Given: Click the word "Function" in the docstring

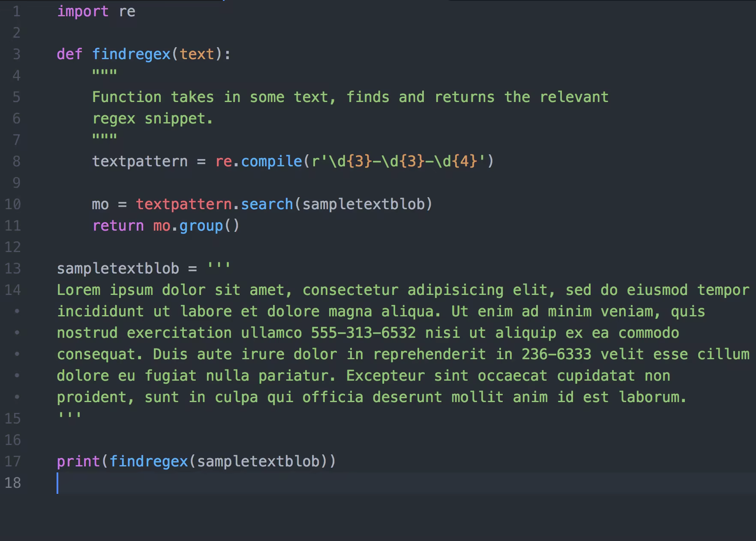Looking at the screenshot, I should coord(127,97).
